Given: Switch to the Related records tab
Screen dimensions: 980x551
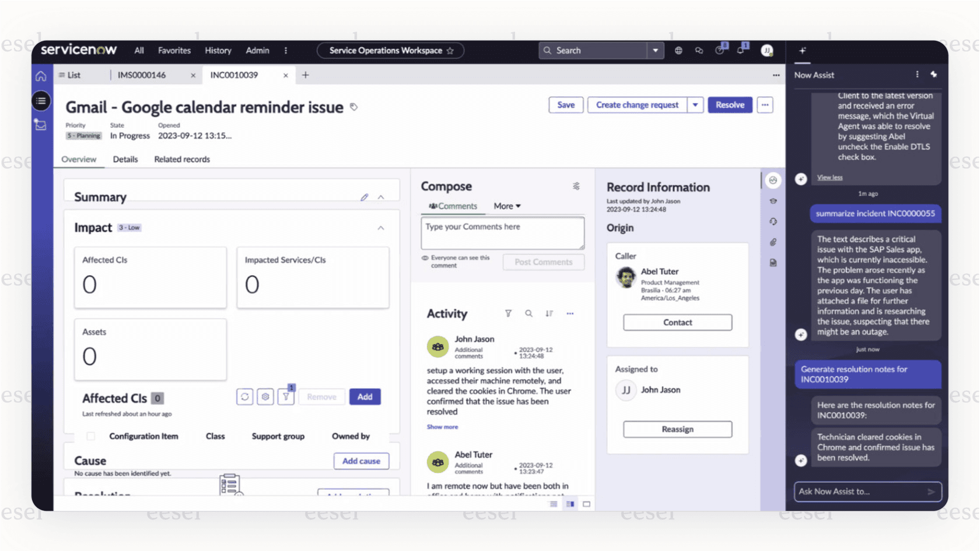Looking at the screenshot, I should click(x=182, y=159).
